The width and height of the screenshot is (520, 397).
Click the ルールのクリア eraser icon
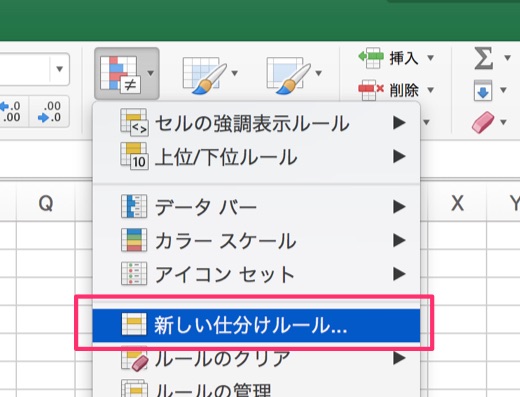(x=134, y=359)
